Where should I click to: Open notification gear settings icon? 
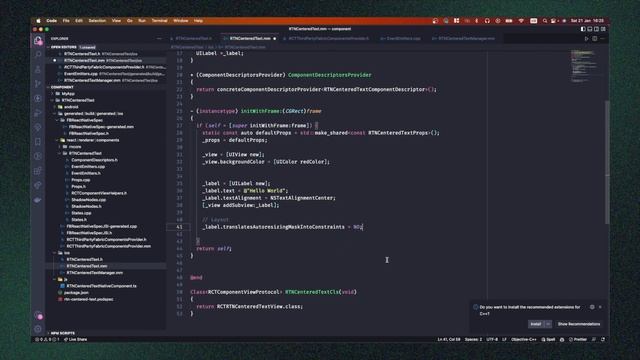point(592,307)
